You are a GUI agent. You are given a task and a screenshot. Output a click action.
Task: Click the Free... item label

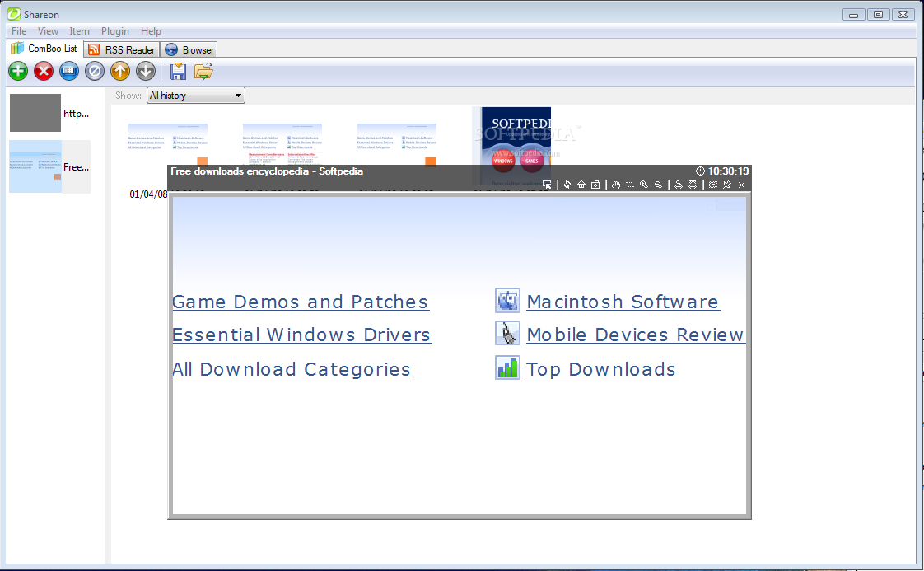pos(76,167)
